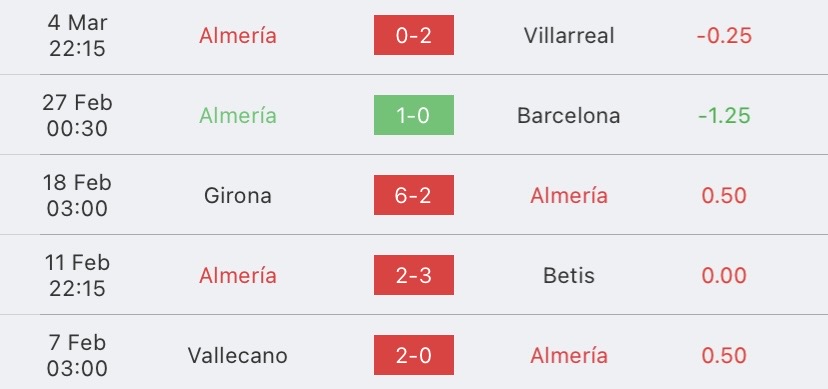The height and width of the screenshot is (389, 828).
Task: Open the 6-2 Girona score badge
Action: pos(413,195)
